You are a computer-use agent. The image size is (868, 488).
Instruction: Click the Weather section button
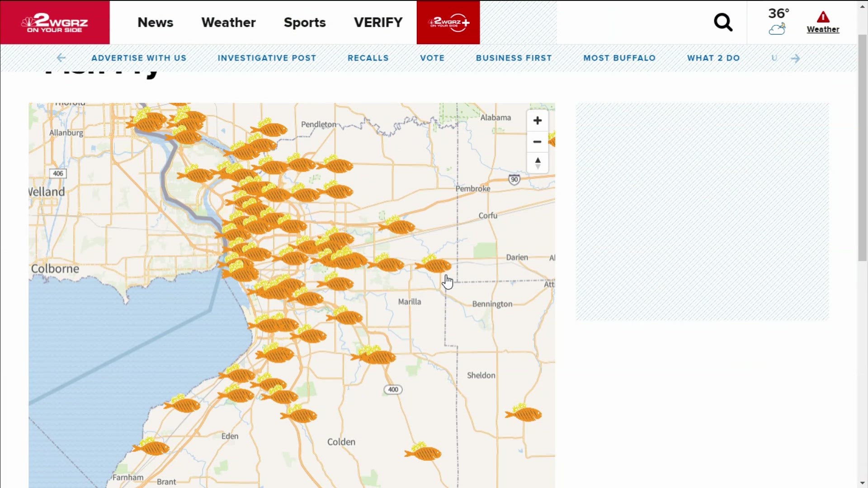[228, 22]
